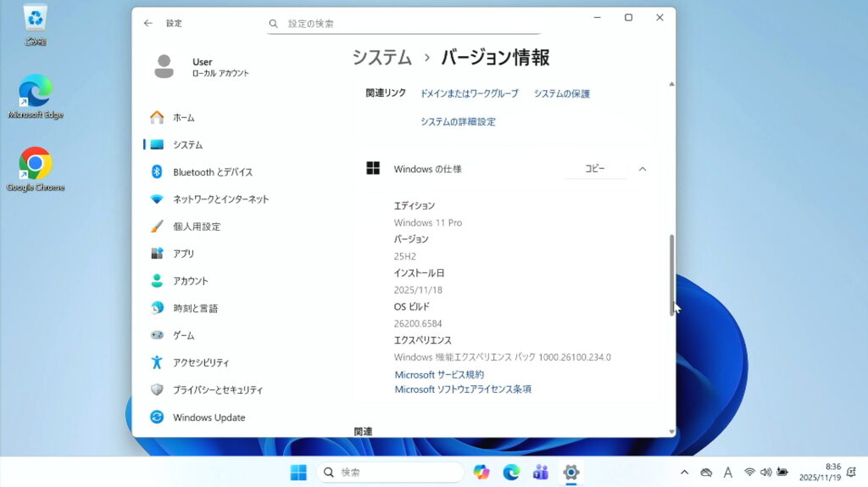Open Google Chrome desktop shortcut

coord(35,165)
